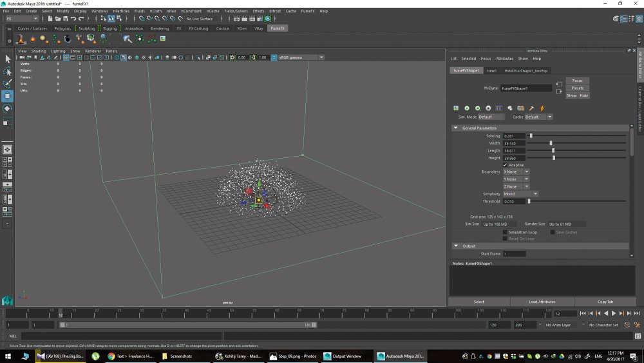Screen dimensions: 644x363
Task: Click the FumeFX fire container shelf icon
Action: coord(21,39)
